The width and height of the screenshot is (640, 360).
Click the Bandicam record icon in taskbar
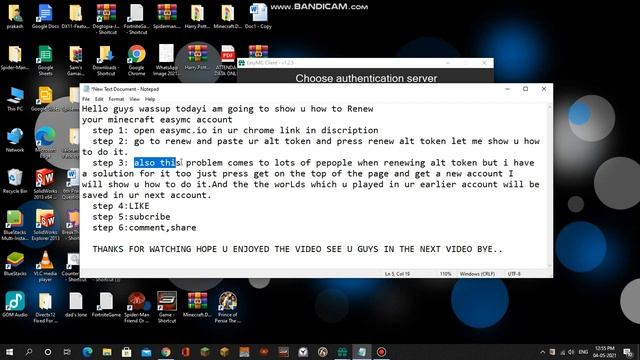[x=381, y=352]
